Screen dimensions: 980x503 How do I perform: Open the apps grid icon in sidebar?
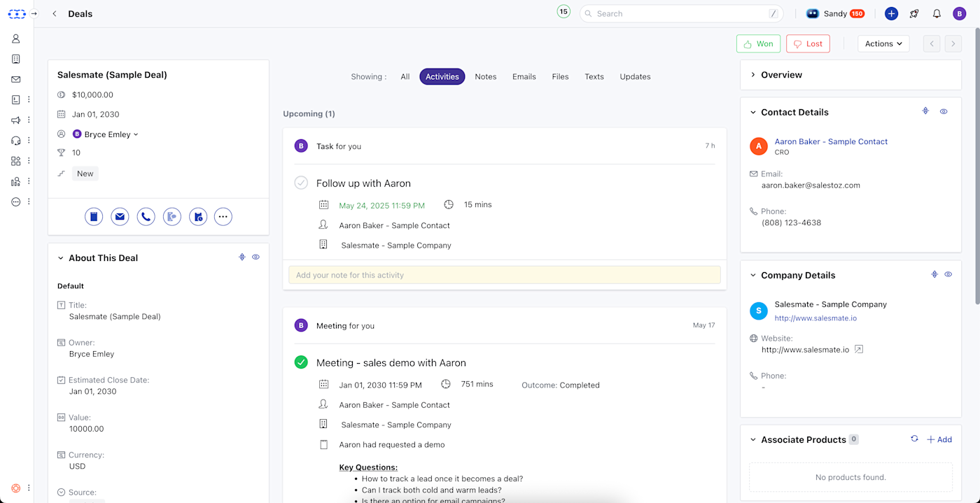click(x=15, y=161)
